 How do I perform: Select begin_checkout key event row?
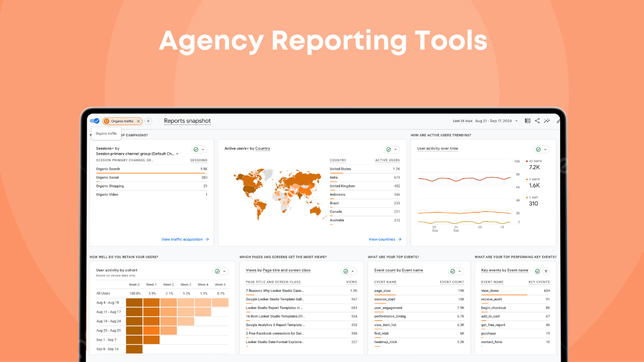515,308
